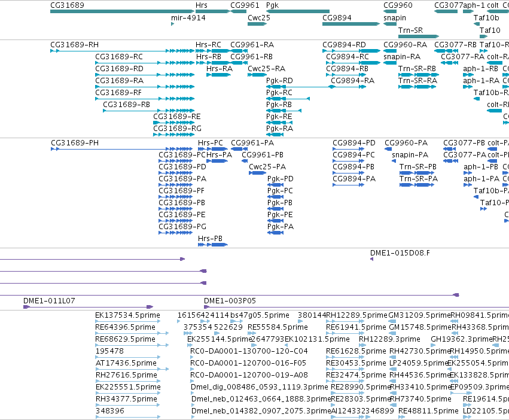This screenshot has height=420, width=509.
Task: Select EST RH42730.5prime
Action: coord(393,357)
